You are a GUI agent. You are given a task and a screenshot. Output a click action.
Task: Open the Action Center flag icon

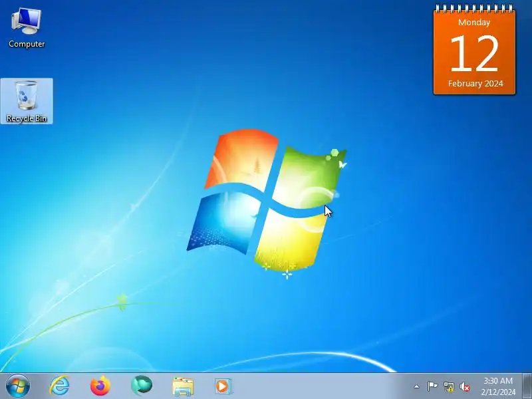[x=432, y=386]
